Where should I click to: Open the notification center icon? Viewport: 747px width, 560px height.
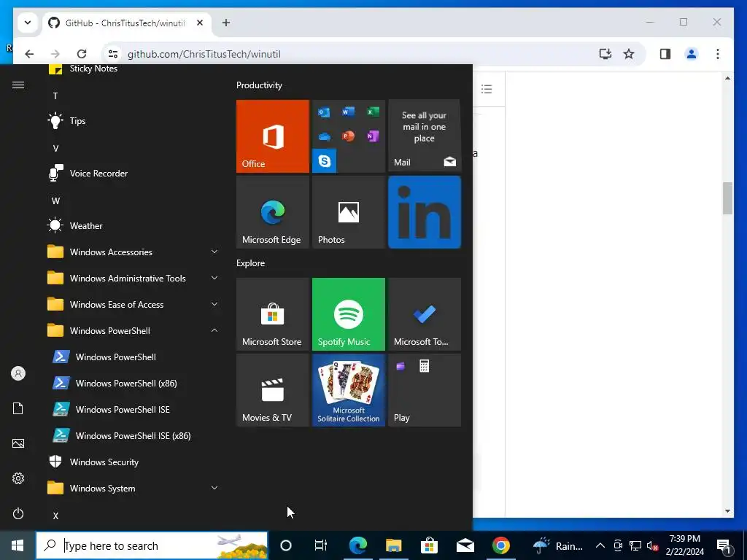[724, 545]
